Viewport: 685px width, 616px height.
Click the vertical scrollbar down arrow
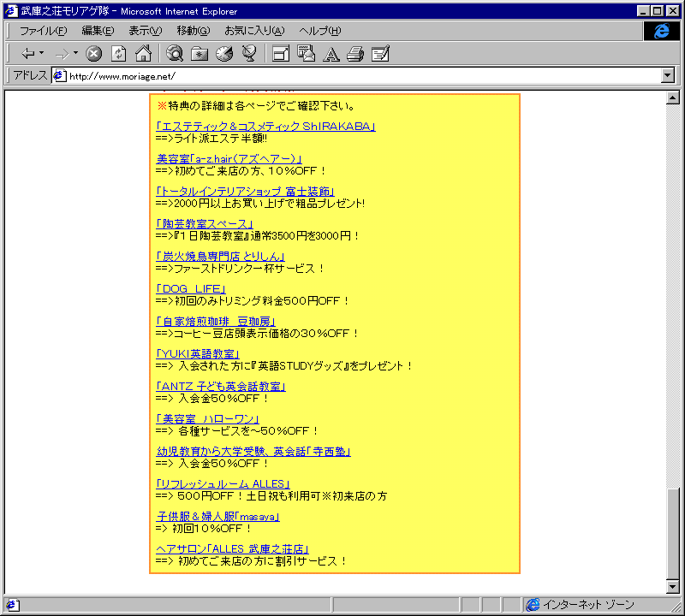pyautogui.click(x=673, y=587)
